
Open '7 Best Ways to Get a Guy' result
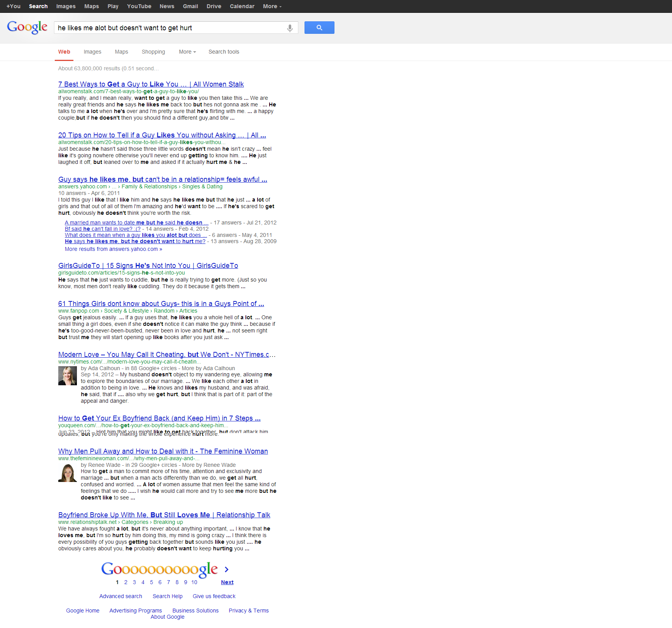pyautogui.click(x=151, y=84)
